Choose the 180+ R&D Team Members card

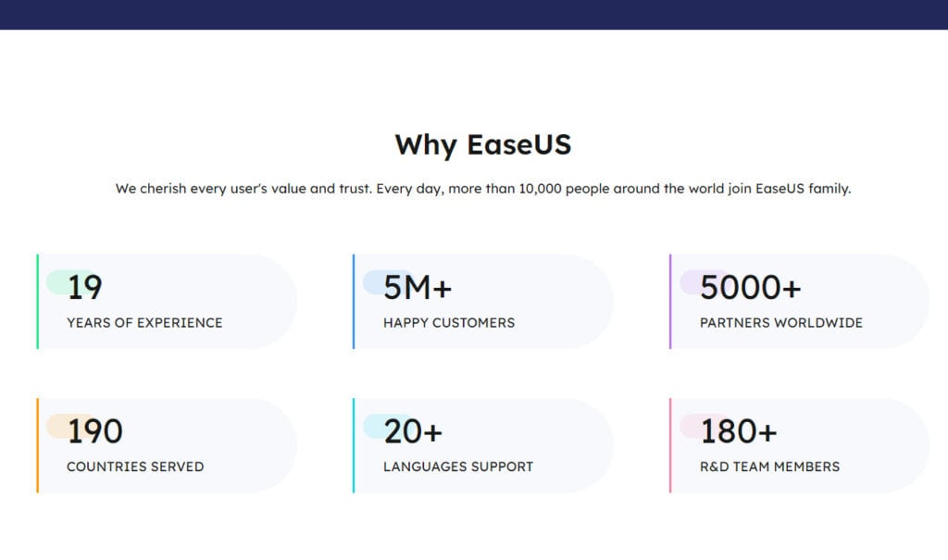point(799,445)
